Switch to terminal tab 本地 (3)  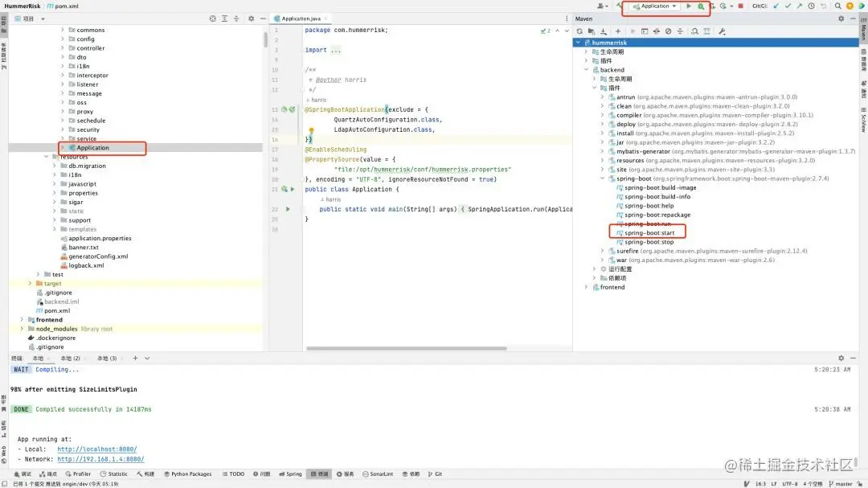pos(107,359)
